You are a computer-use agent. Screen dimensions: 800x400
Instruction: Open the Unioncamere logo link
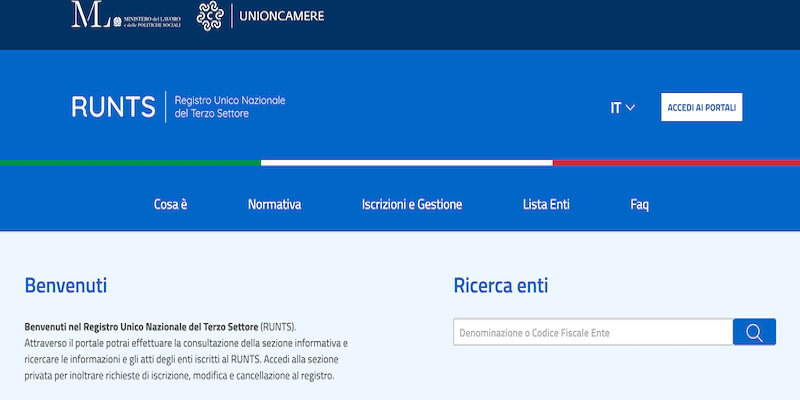(x=260, y=16)
